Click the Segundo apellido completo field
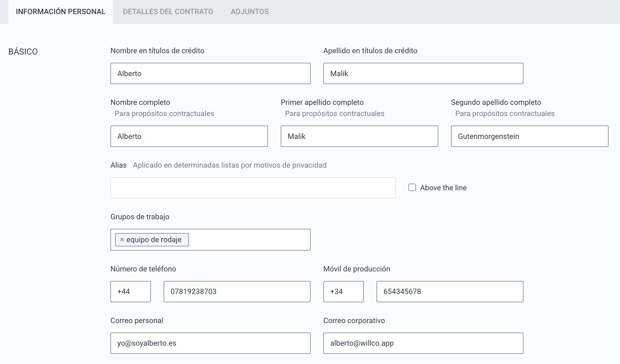 point(530,136)
